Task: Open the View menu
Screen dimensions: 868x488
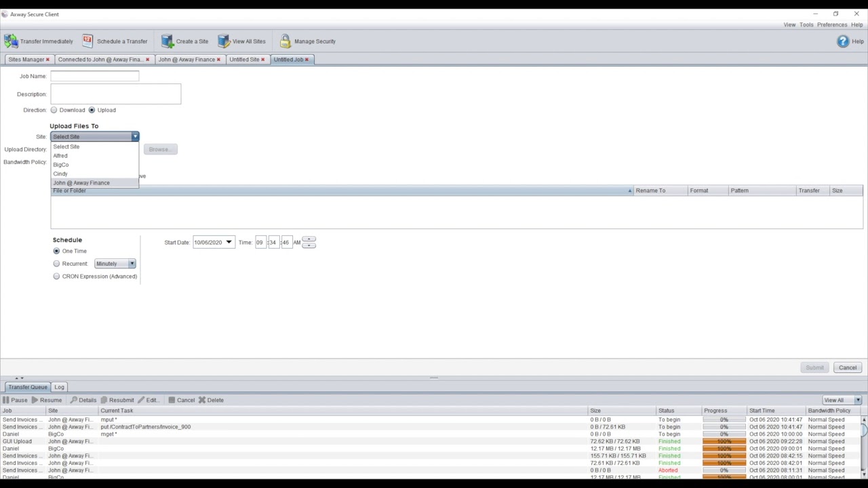Action: (x=789, y=25)
